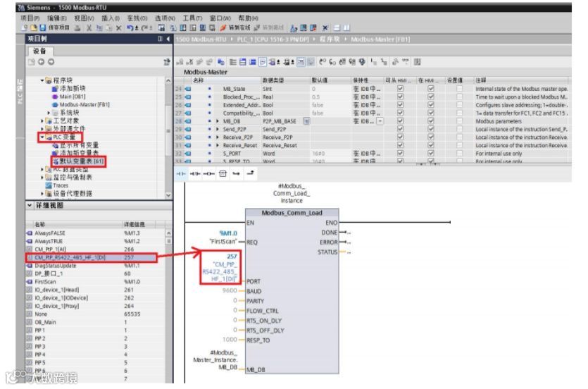588x389 pixels.
Task: Select CM_PtP_RS422_485_HF_1[DI] row in detail view
Action: coord(91,257)
